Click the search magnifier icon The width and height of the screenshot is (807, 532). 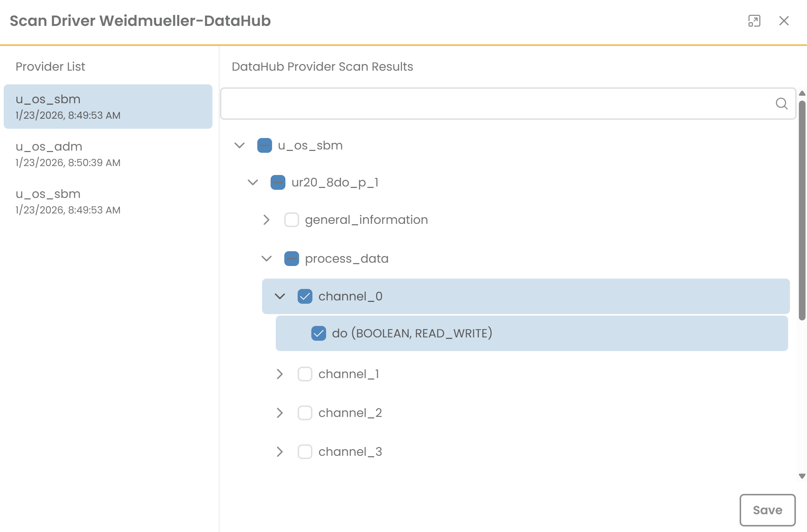pyautogui.click(x=781, y=104)
